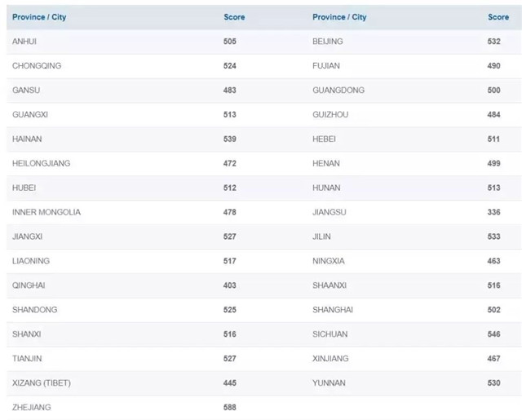Click ZHEJIANG score 588
Viewport: 522px width, 420px height.
coord(230,407)
